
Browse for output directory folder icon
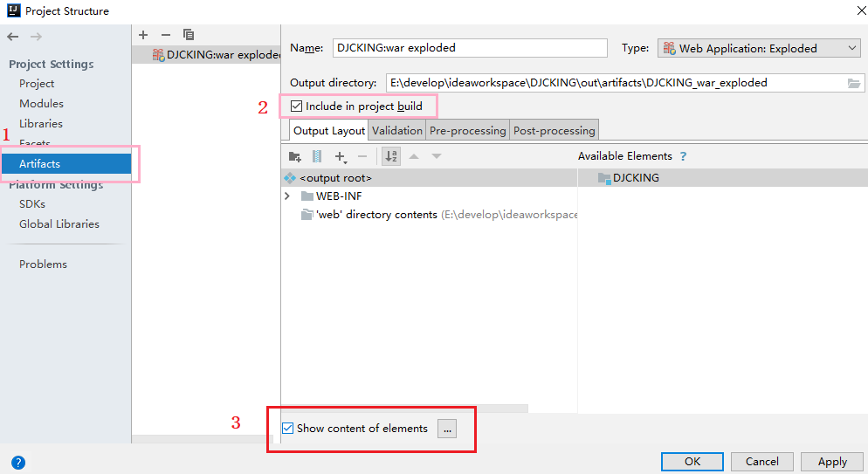click(x=854, y=83)
